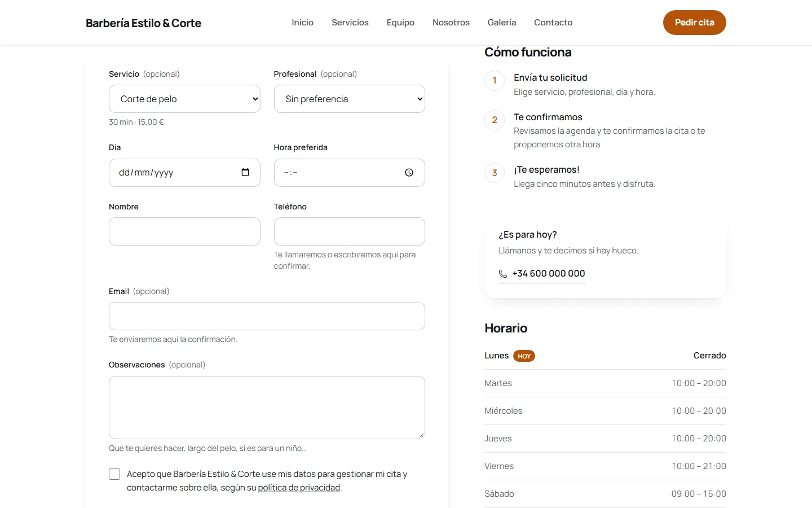Click the step 2 heading Te confirmamos
This screenshot has height=508, width=812.
(548, 117)
